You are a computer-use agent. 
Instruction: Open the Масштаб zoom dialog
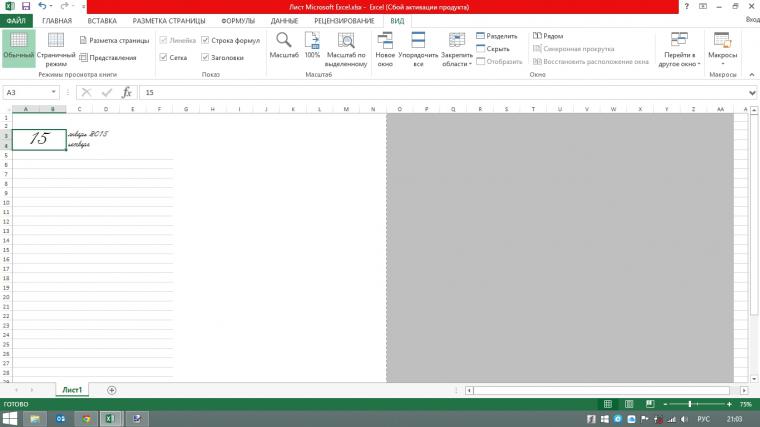284,45
